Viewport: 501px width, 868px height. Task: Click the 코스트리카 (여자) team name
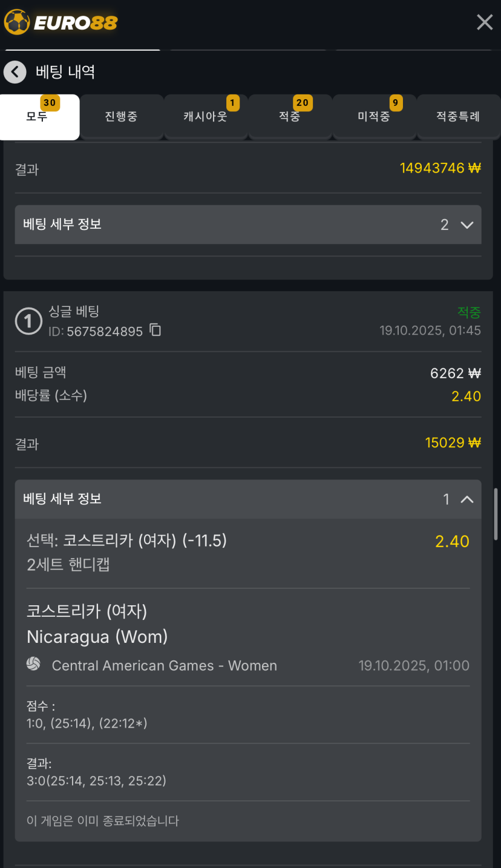coord(87,611)
